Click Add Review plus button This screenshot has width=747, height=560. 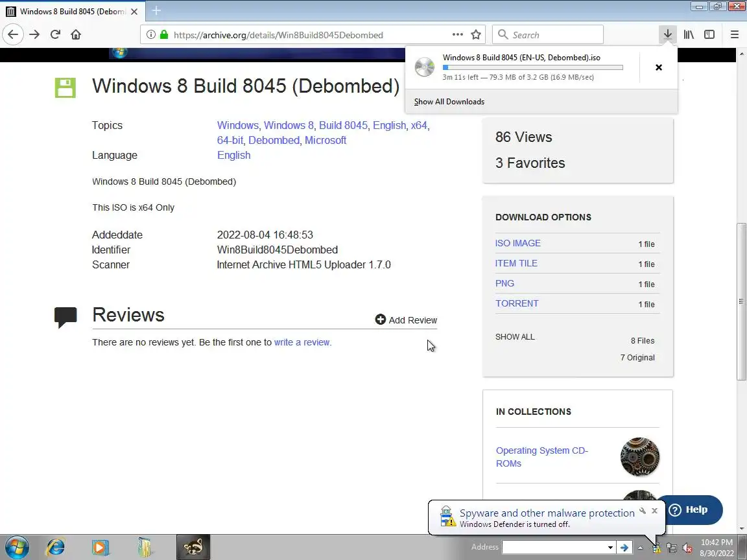pyautogui.click(x=406, y=320)
